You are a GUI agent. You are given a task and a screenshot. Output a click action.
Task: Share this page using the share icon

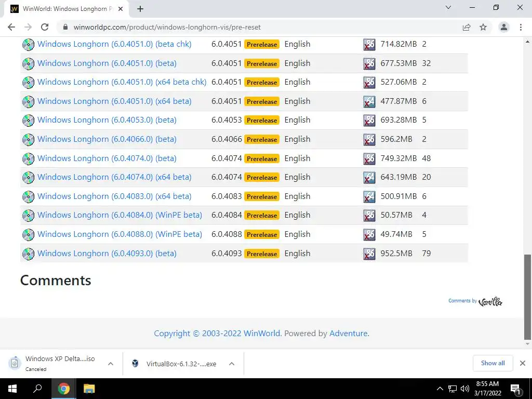tap(467, 27)
